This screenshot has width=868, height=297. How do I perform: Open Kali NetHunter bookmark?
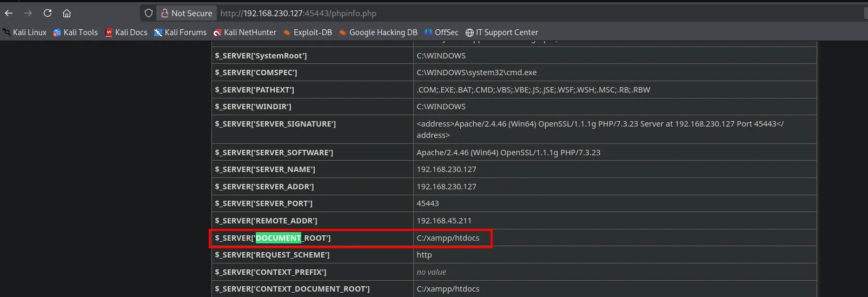tap(245, 32)
